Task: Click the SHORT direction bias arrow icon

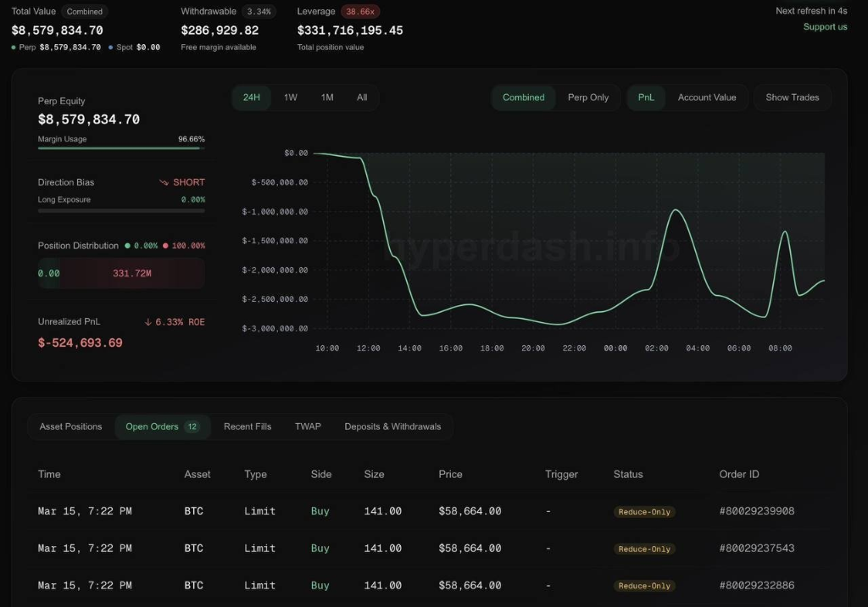Action: point(164,182)
